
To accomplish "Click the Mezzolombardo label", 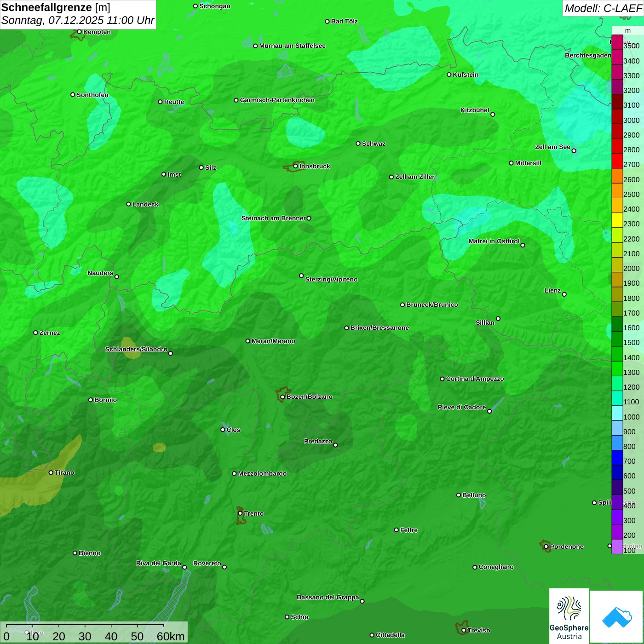I will pyautogui.click(x=263, y=474).
